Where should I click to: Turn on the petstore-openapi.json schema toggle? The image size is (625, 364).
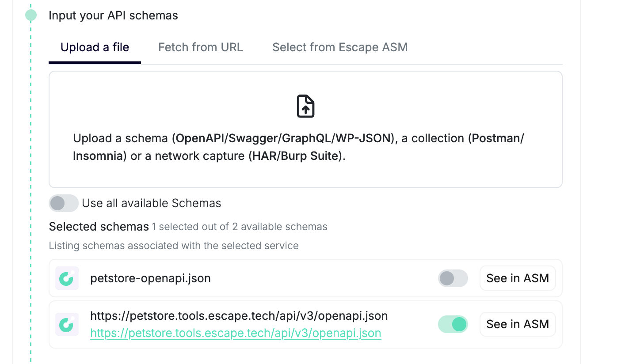click(453, 278)
